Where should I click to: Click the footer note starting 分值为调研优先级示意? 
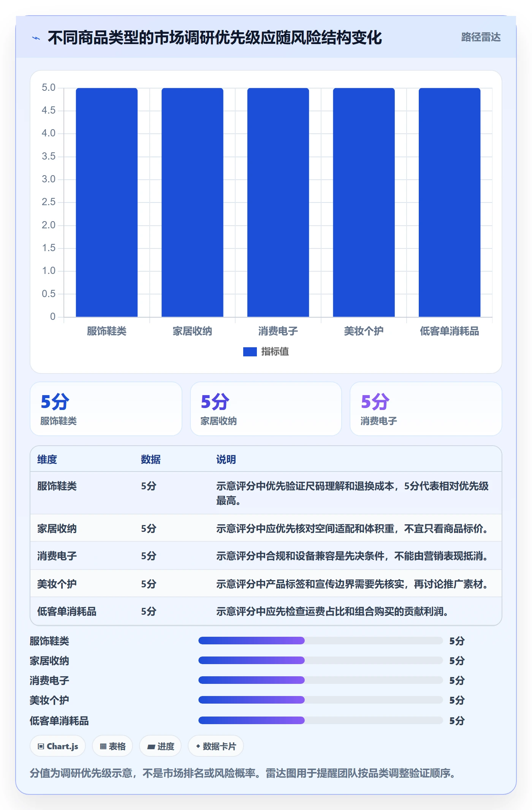point(243,773)
